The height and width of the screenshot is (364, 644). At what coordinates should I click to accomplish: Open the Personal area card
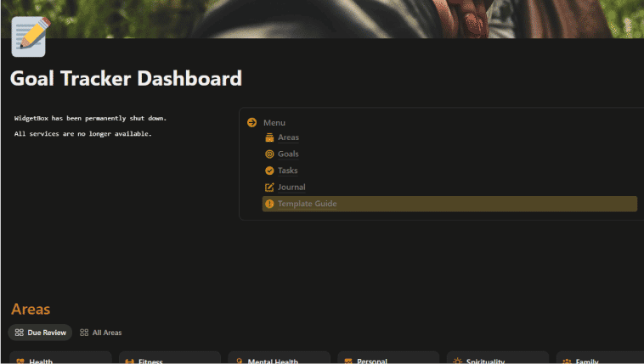tap(388, 358)
